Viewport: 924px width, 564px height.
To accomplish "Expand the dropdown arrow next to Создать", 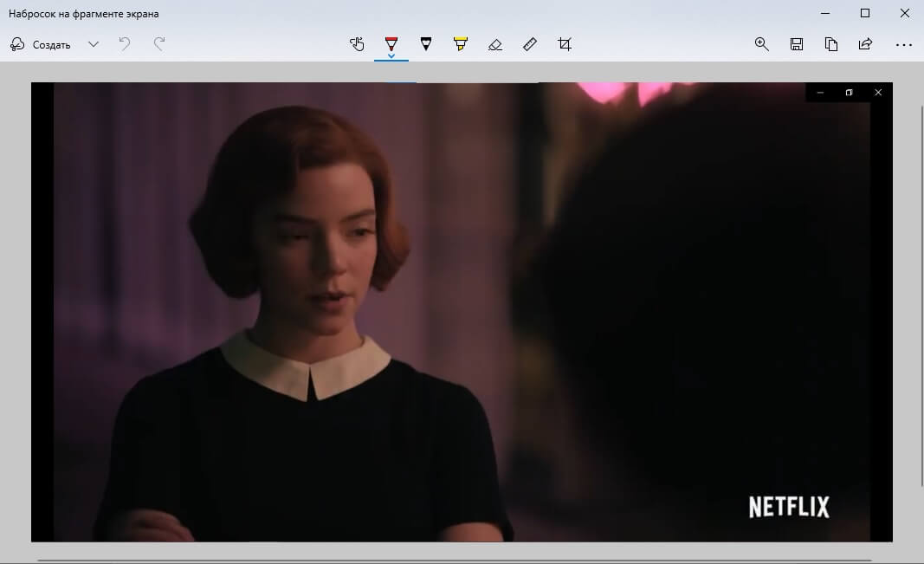I will point(94,44).
